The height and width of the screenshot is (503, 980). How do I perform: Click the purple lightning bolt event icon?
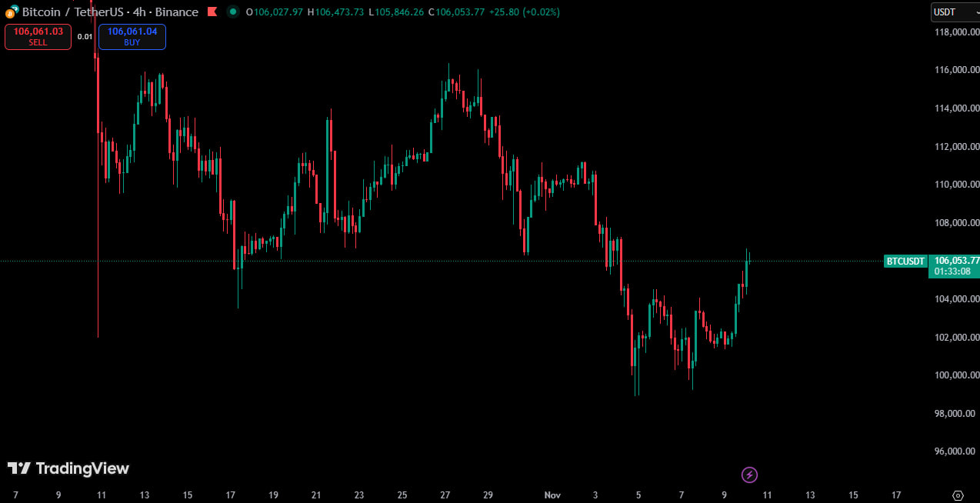pos(749,475)
